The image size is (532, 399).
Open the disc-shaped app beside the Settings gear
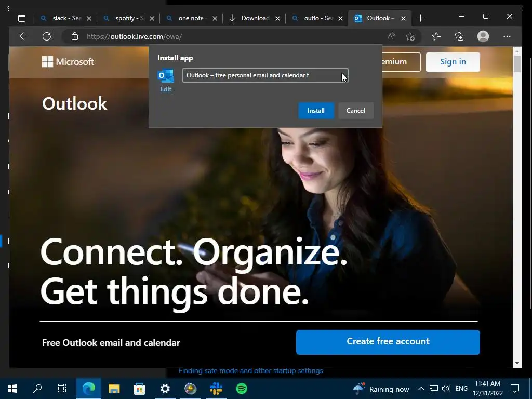pos(190,389)
